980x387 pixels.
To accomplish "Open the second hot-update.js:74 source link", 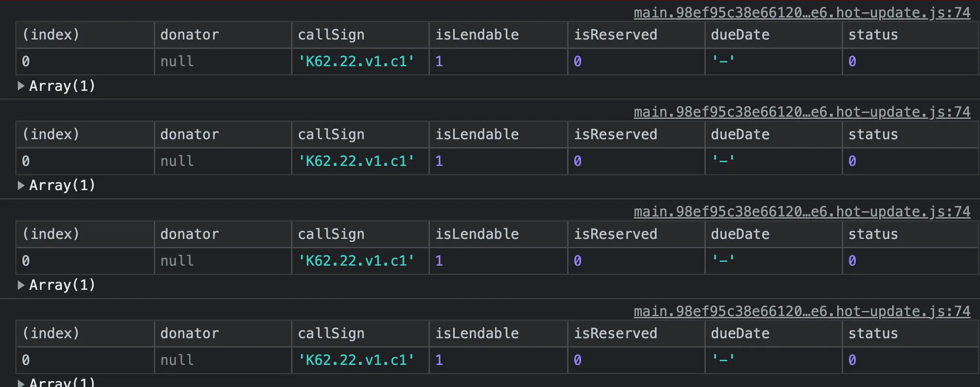I will click(x=802, y=112).
